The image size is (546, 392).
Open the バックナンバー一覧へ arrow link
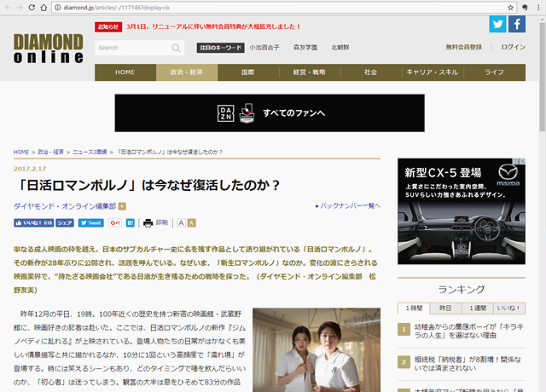[x=348, y=205]
